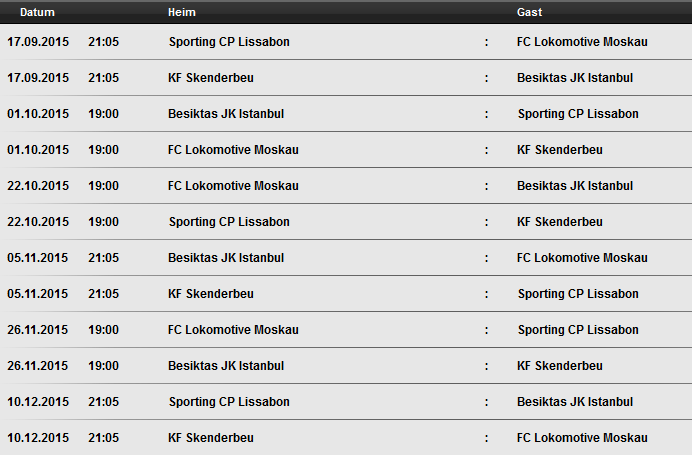The width and height of the screenshot is (692, 455).
Task: Select guest Sporting CP Lissabon on 01.10.2015
Action: coord(578,114)
